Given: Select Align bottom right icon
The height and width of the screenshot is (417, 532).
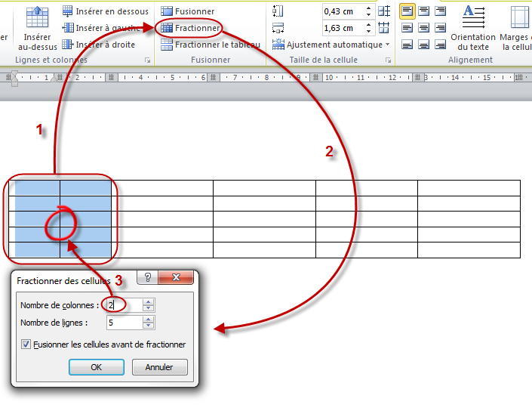Looking at the screenshot, I should point(441,45).
